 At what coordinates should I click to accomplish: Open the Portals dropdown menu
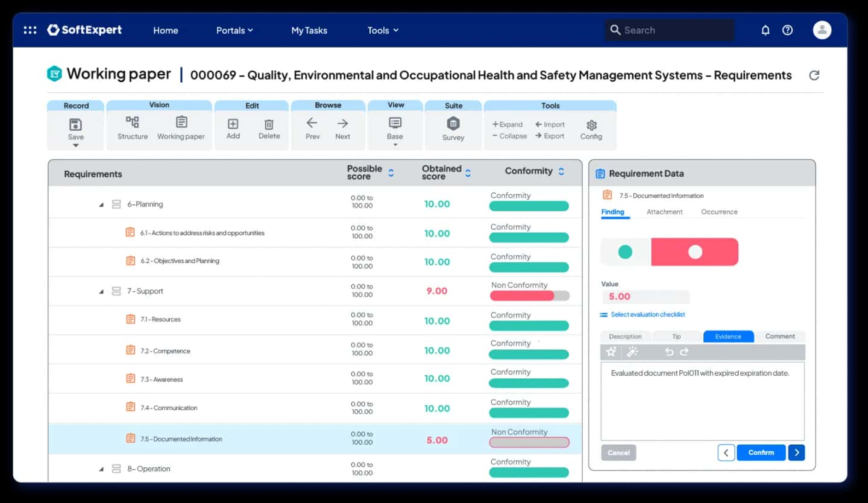tap(234, 30)
